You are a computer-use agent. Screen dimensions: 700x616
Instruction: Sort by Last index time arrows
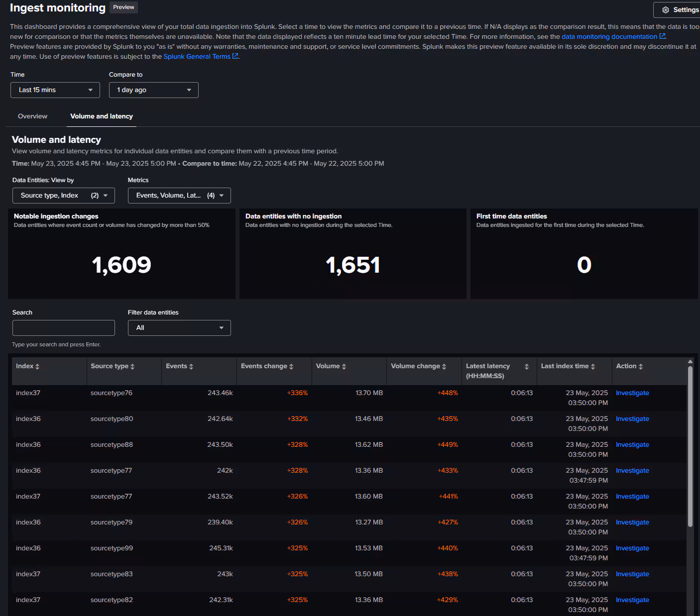593,367
